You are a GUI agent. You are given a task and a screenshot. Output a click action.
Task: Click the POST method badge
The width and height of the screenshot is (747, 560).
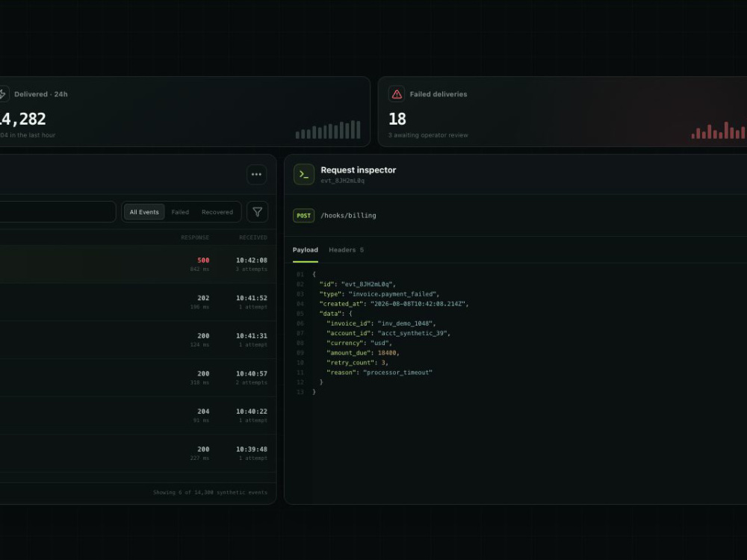pos(303,216)
